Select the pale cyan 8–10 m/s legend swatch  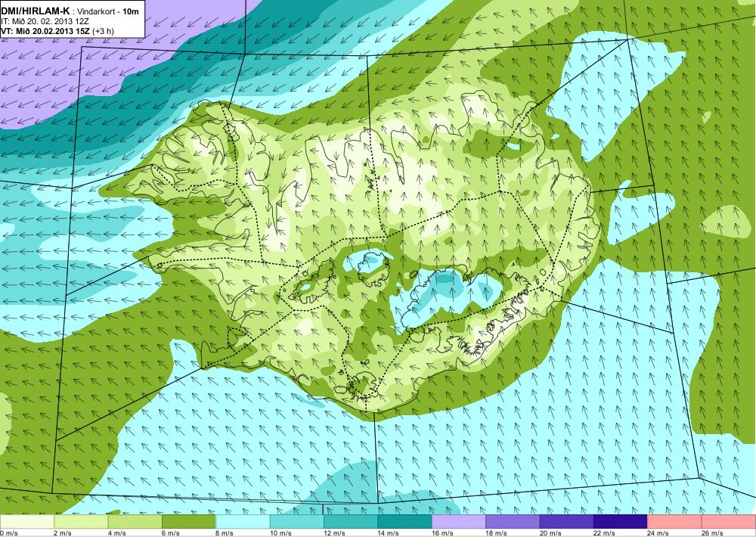243,522
